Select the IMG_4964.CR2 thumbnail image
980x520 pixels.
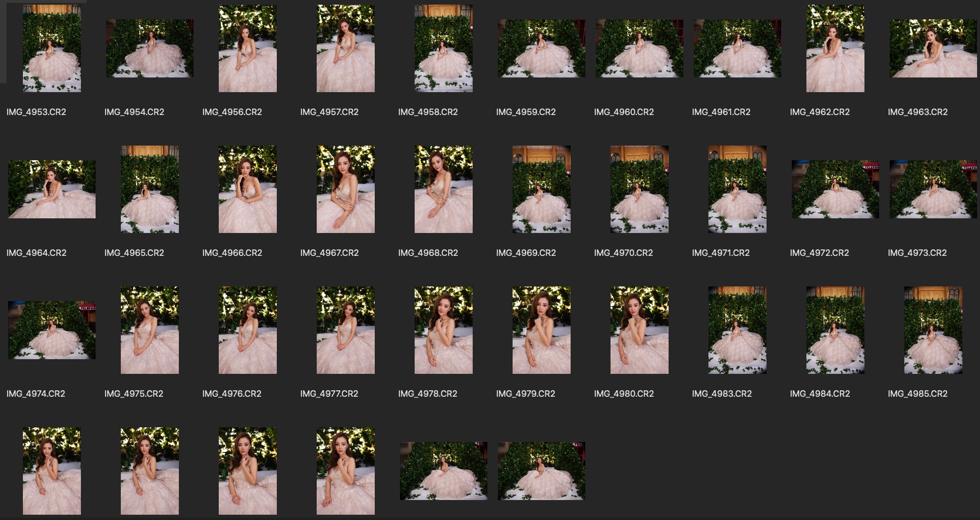coord(52,190)
